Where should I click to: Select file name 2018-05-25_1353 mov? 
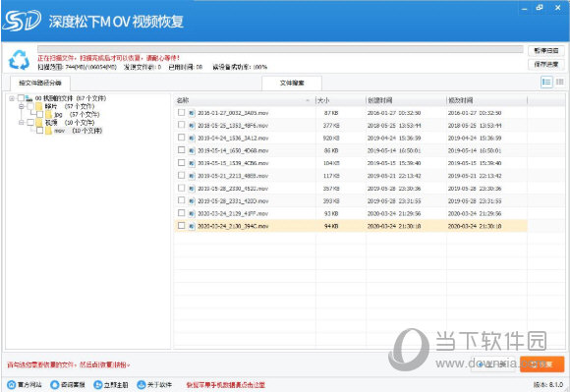click(x=233, y=126)
